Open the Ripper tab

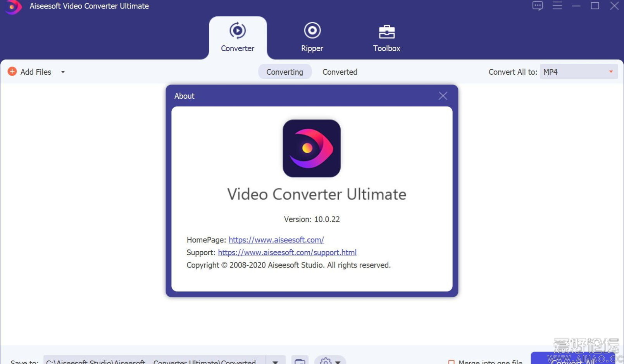pos(312,38)
